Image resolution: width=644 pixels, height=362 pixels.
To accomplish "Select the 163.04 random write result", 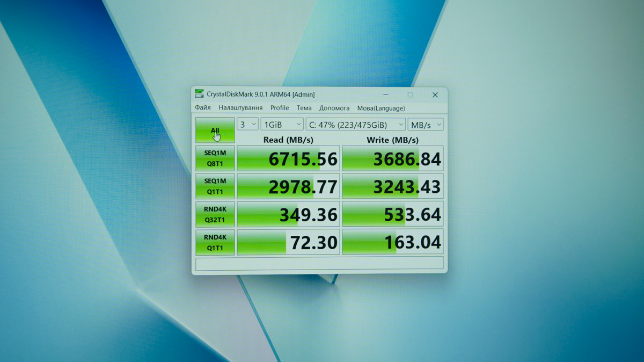I will pyautogui.click(x=393, y=242).
